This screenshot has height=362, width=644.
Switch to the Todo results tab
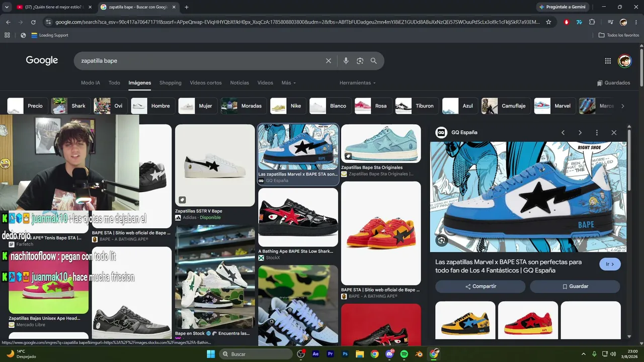pos(114,83)
